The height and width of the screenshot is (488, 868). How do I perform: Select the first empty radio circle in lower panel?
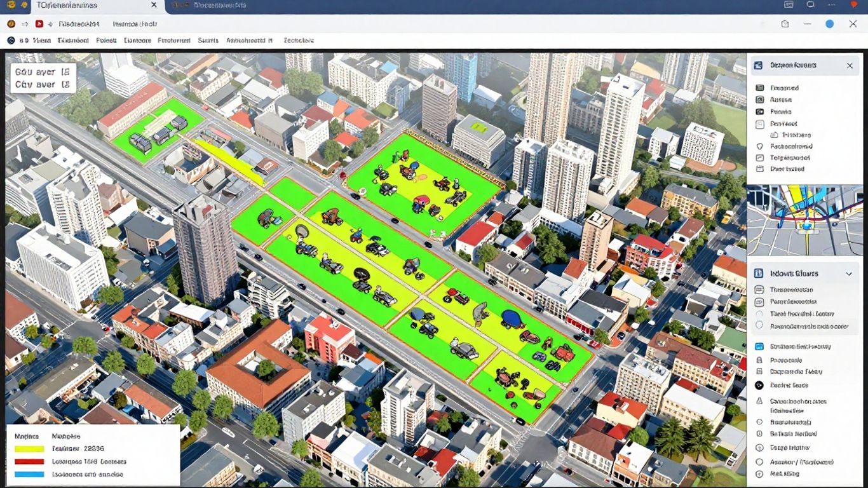(759, 314)
